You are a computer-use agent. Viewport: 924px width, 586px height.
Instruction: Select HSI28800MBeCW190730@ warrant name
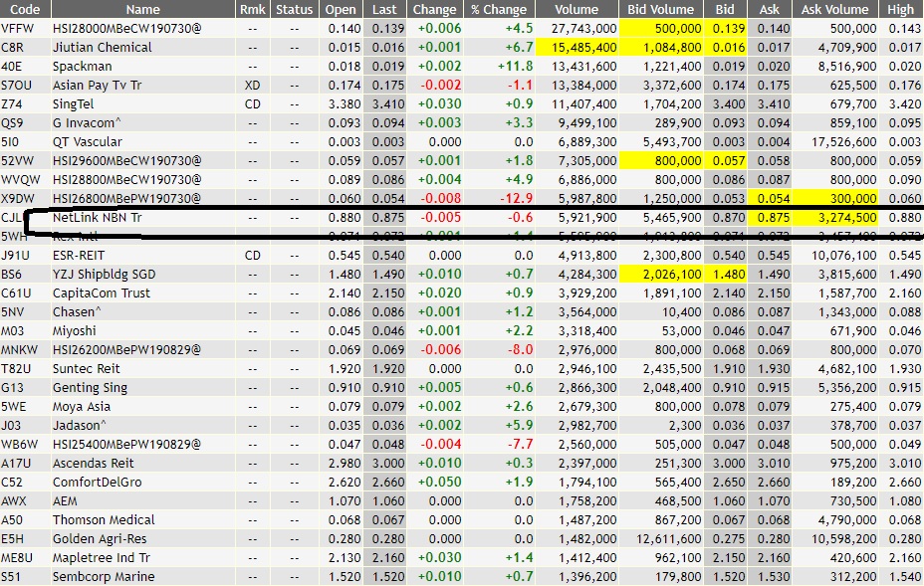click(x=126, y=180)
